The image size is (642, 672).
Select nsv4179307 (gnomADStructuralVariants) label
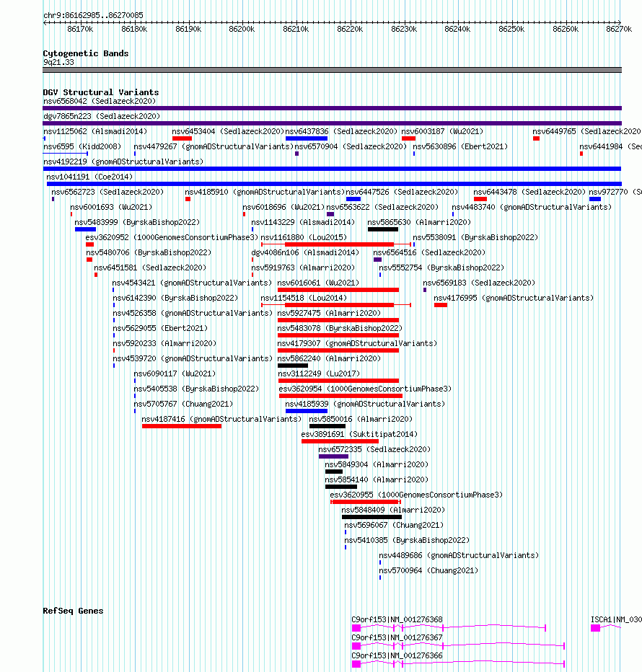click(x=357, y=344)
